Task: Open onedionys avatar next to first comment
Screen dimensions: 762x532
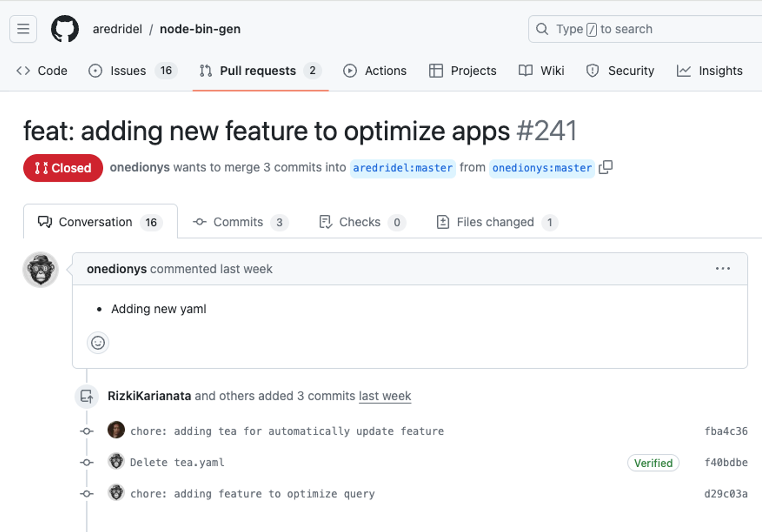Action: coord(41,270)
